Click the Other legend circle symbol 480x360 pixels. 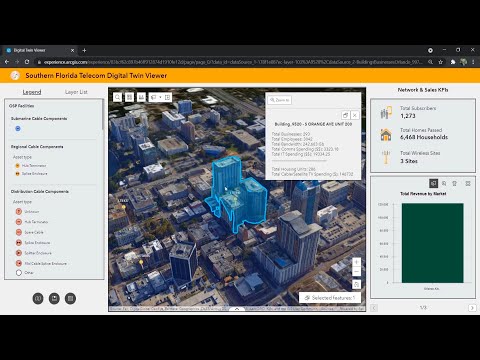19,273
